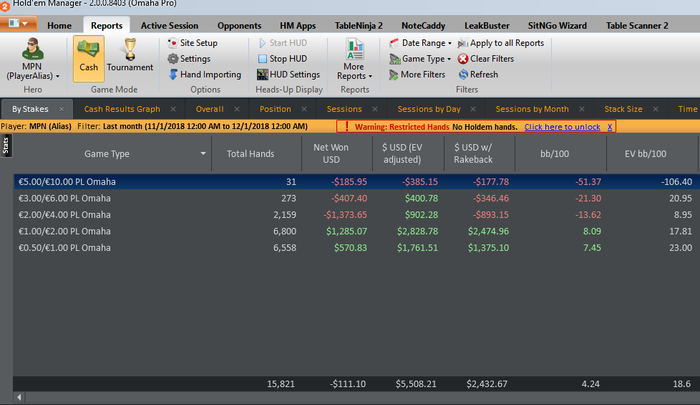Switch to the Home ribbon tab
The image size is (700, 405).
point(59,25)
